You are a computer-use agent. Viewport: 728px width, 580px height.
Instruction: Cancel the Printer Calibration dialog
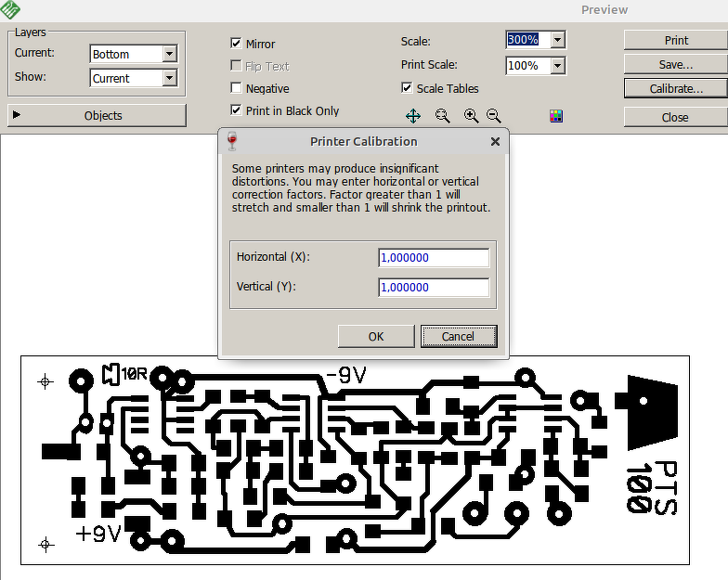[459, 336]
